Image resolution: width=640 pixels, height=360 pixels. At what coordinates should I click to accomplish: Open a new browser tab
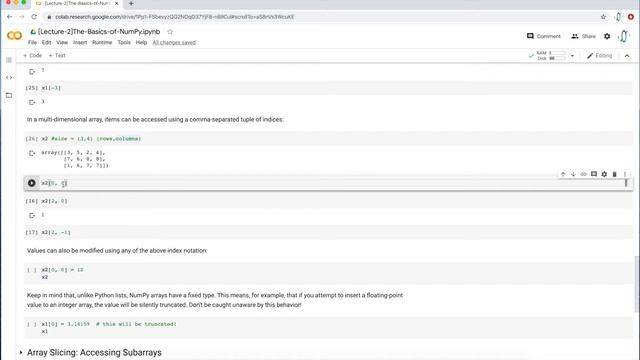coord(131,3)
